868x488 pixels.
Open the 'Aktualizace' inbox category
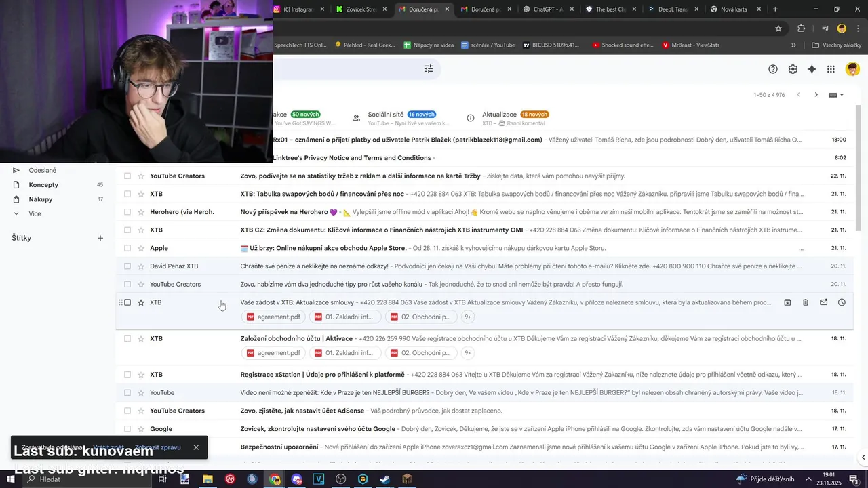(515, 118)
